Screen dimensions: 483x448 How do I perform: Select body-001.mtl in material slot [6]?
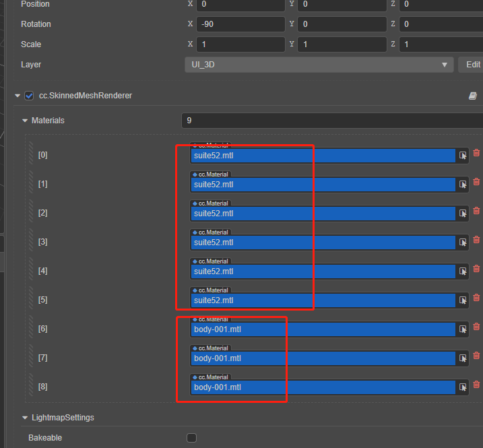[x=323, y=329]
